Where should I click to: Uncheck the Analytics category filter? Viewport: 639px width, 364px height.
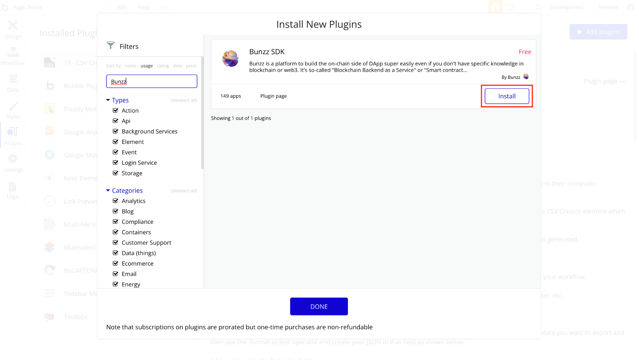[x=116, y=201]
